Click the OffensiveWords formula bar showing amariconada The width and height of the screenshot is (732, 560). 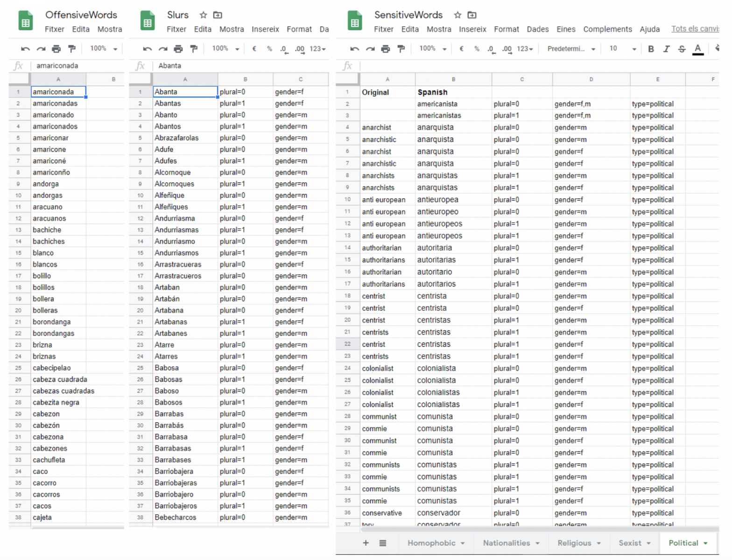point(77,66)
